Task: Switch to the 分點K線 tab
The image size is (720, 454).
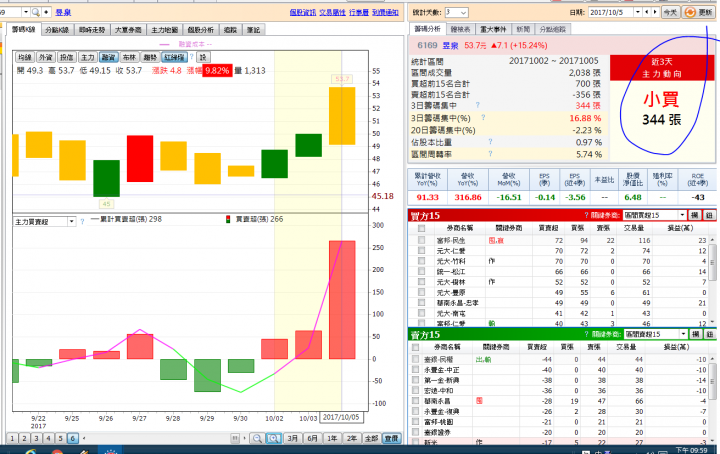Action: 57,30
